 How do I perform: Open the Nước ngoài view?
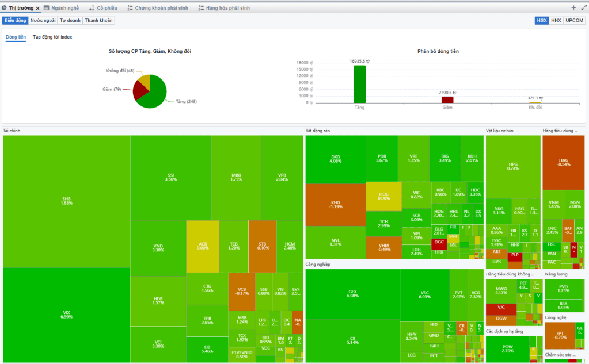(x=43, y=20)
